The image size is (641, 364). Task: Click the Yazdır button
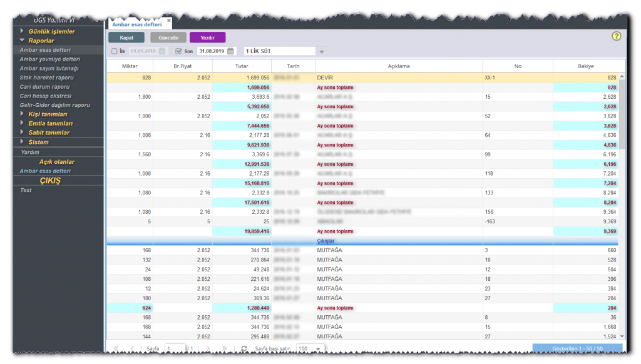coord(207,38)
